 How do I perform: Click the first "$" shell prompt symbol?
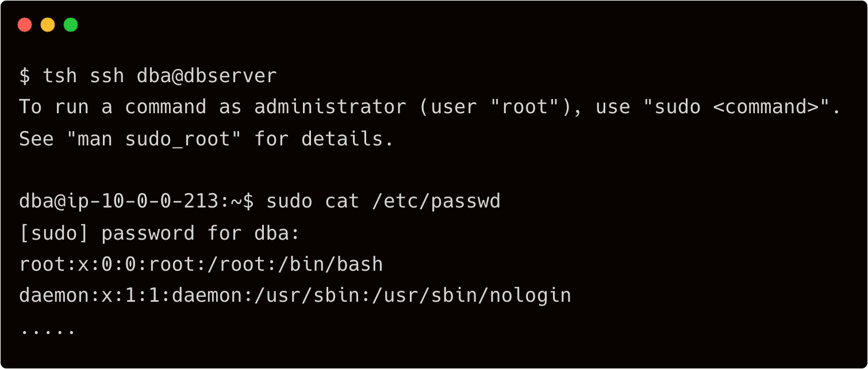pyautogui.click(x=25, y=76)
